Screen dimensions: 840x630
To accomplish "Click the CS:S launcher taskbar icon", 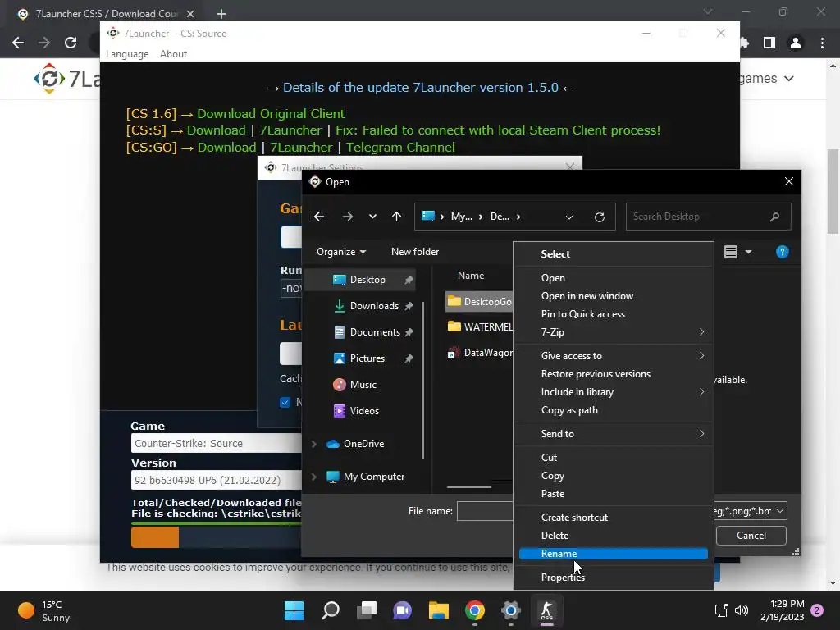I will (x=546, y=610).
